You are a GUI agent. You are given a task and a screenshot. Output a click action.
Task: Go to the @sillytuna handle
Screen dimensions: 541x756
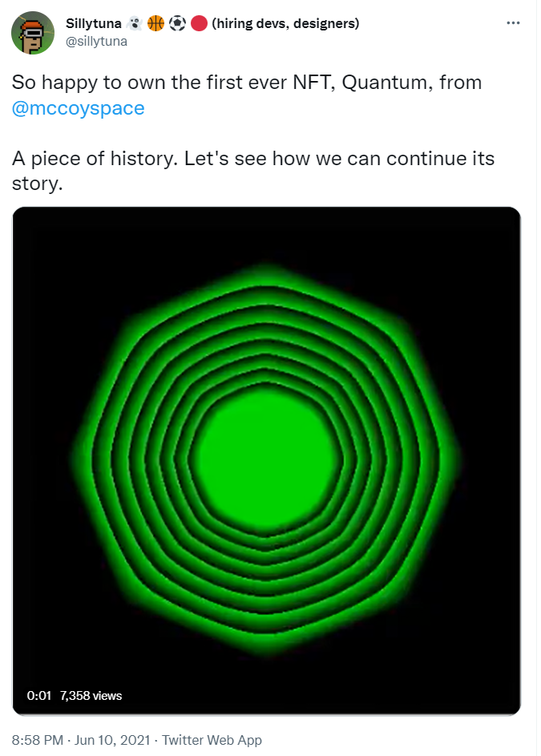click(96, 40)
